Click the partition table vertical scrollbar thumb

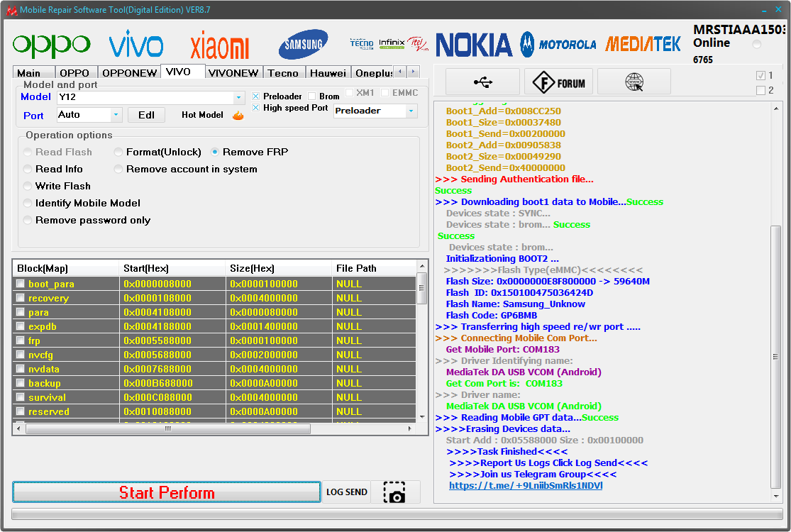(421, 287)
